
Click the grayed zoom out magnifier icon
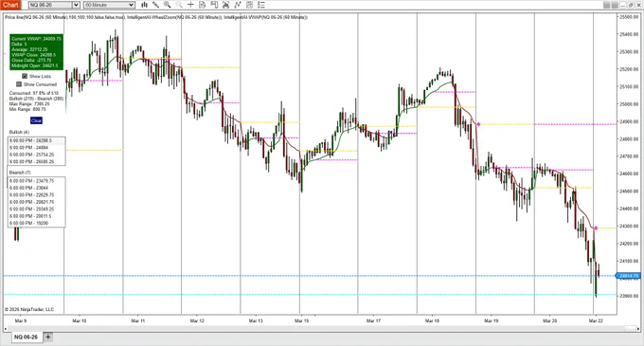pyautogui.click(x=179, y=5)
